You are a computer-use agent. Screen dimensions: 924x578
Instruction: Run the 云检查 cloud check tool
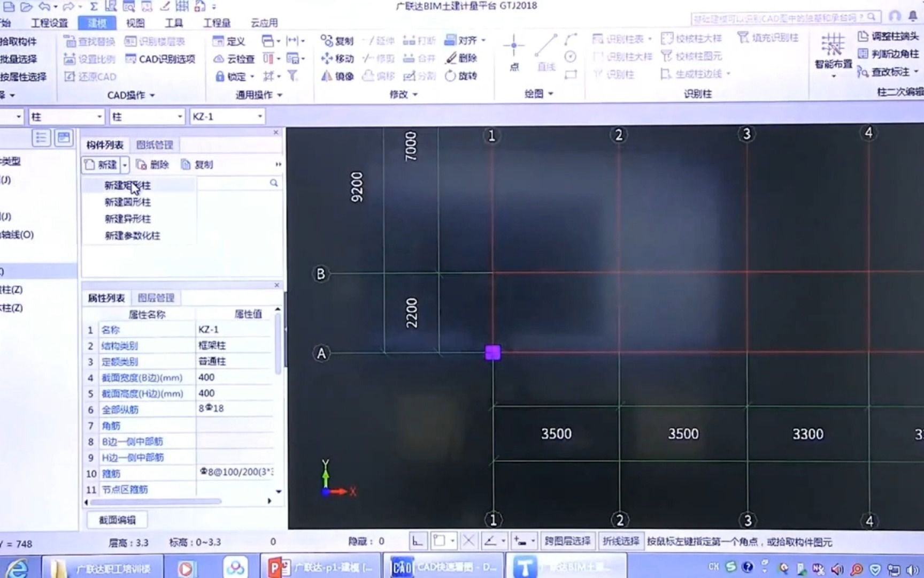(234, 59)
